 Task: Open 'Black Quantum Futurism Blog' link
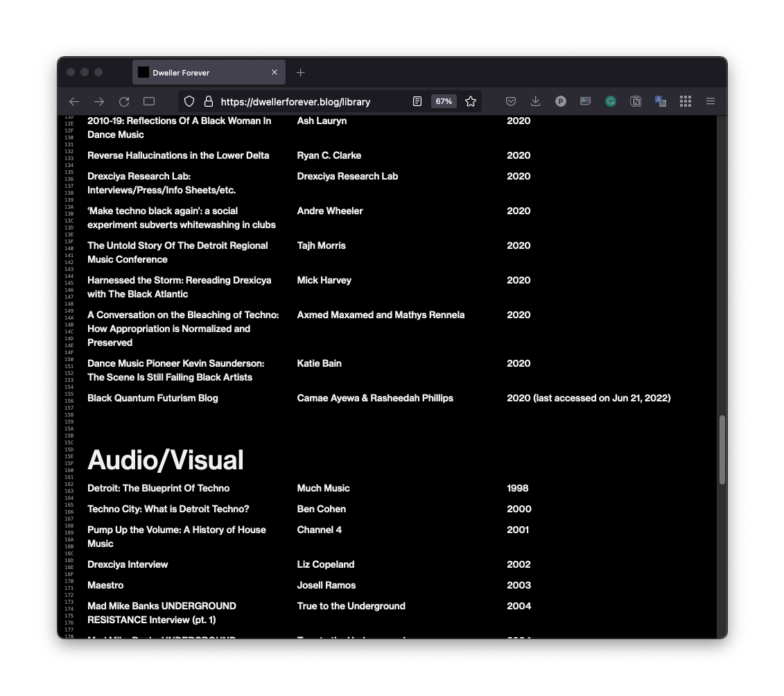pos(153,398)
